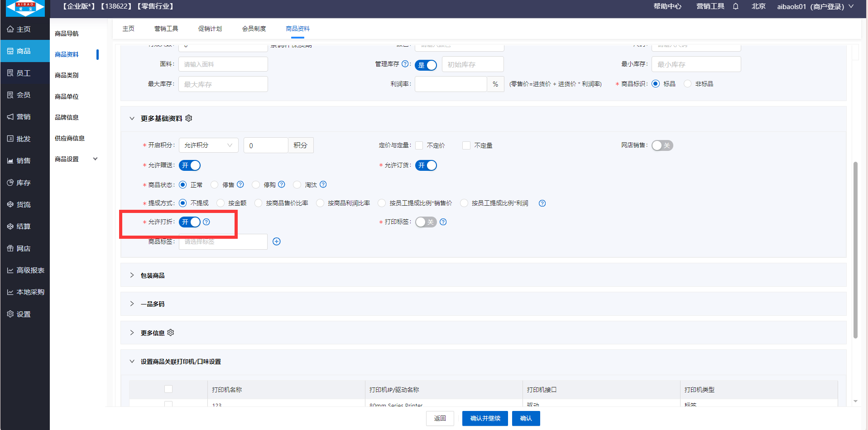Screen dimensions: 868x430
Task: Click gear icon beside 更多信息
Action: pos(171,333)
